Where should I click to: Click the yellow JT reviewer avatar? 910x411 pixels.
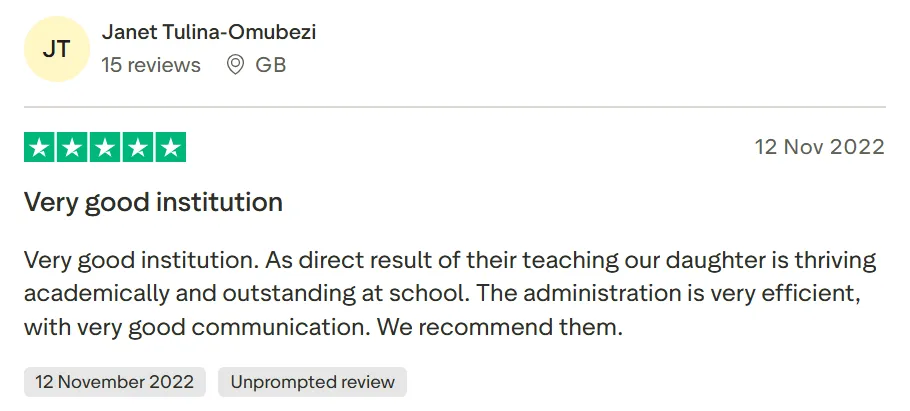point(56,49)
